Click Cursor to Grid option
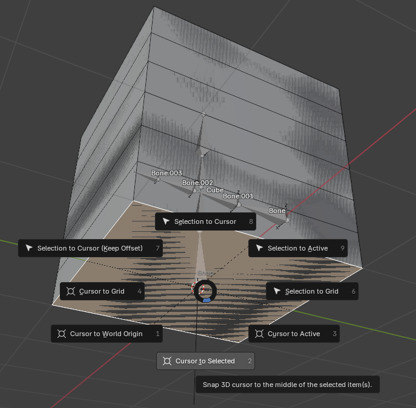 (x=102, y=291)
